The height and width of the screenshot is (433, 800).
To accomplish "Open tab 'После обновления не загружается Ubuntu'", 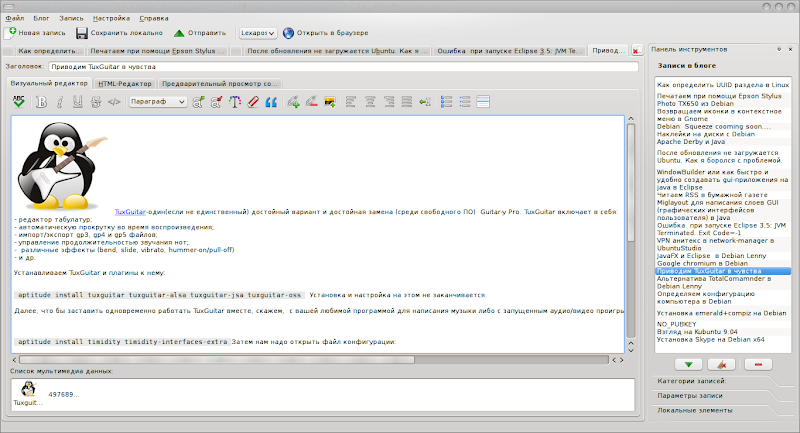I will point(337,51).
